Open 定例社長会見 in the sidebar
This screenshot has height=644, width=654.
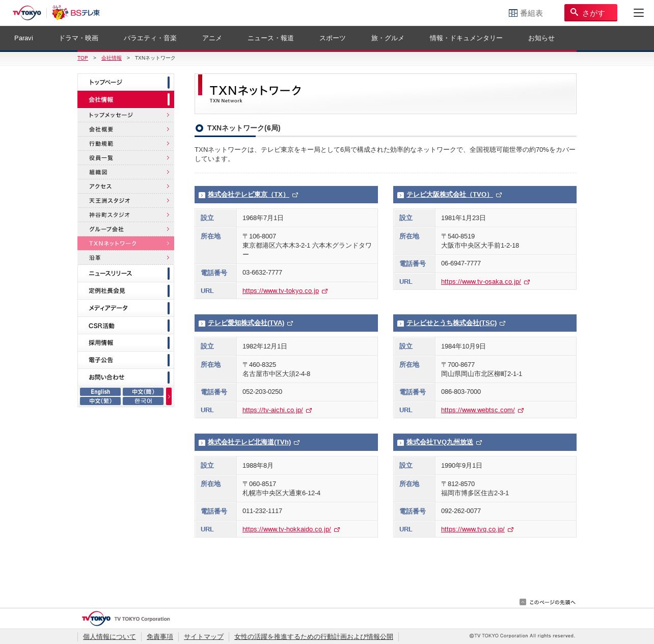[x=126, y=291]
